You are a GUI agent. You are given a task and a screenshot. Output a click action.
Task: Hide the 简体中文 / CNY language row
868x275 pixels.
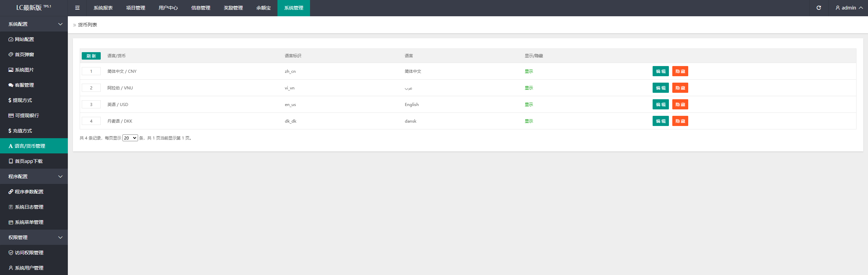[680, 71]
